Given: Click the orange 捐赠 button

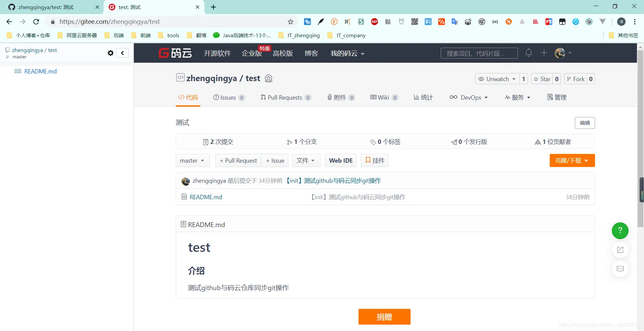Looking at the screenshot, I should click(384, 317).
